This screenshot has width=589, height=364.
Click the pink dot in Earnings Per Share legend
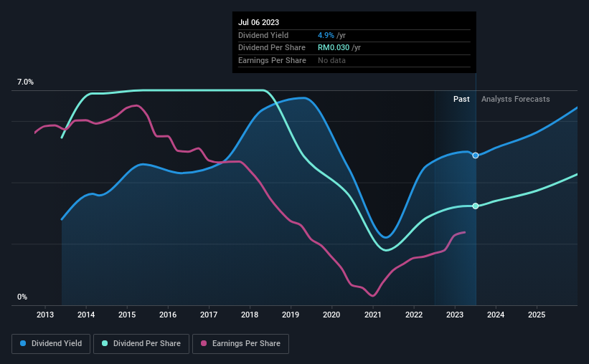click(204, 343)
